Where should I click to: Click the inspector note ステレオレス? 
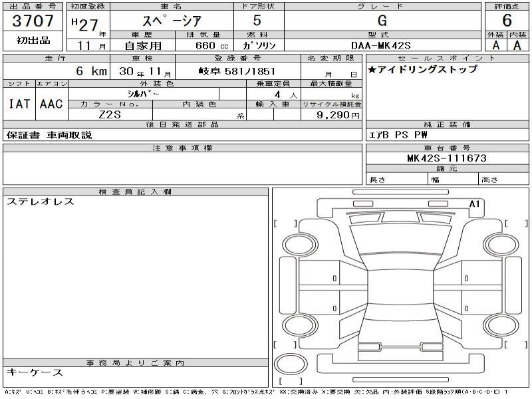[x=41, y=201]
